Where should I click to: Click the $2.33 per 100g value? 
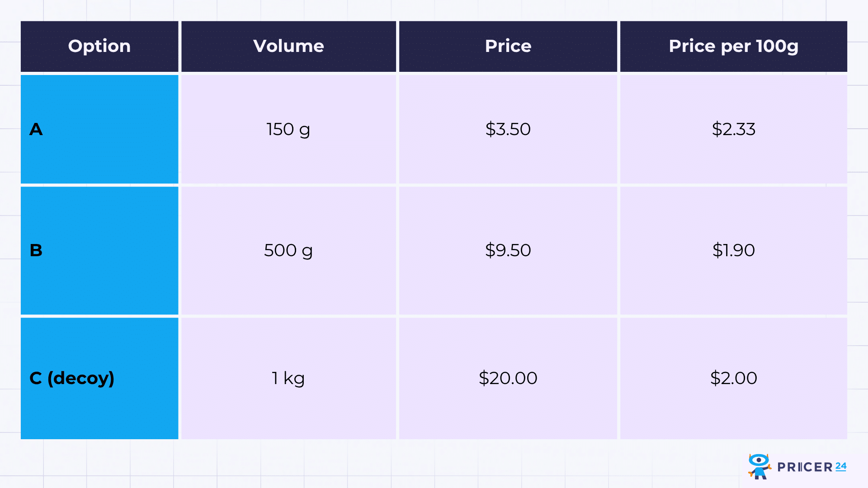tap(733, 129)
